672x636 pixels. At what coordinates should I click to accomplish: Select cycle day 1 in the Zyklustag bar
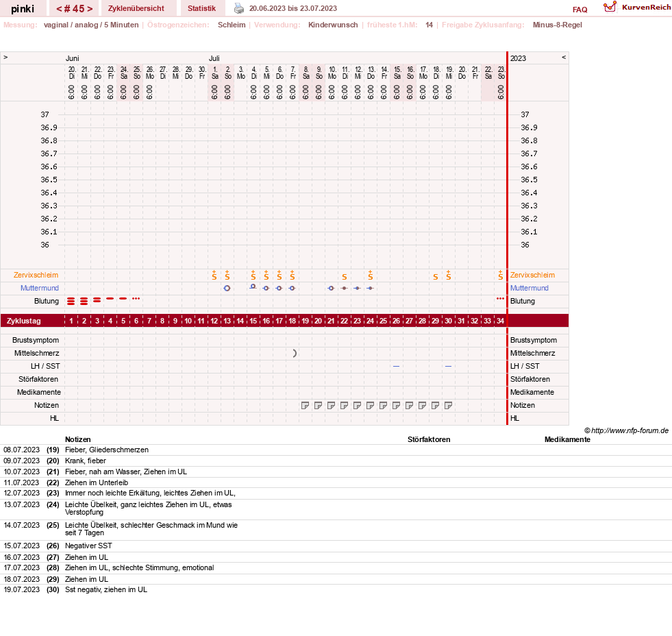click(x=71, y=321)
